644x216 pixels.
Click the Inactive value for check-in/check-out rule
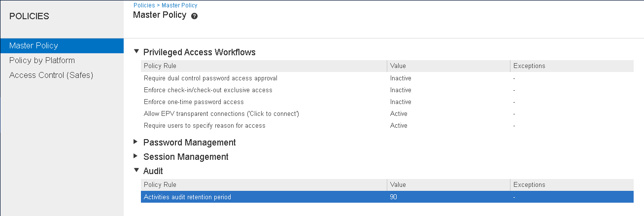pos(401,90)
